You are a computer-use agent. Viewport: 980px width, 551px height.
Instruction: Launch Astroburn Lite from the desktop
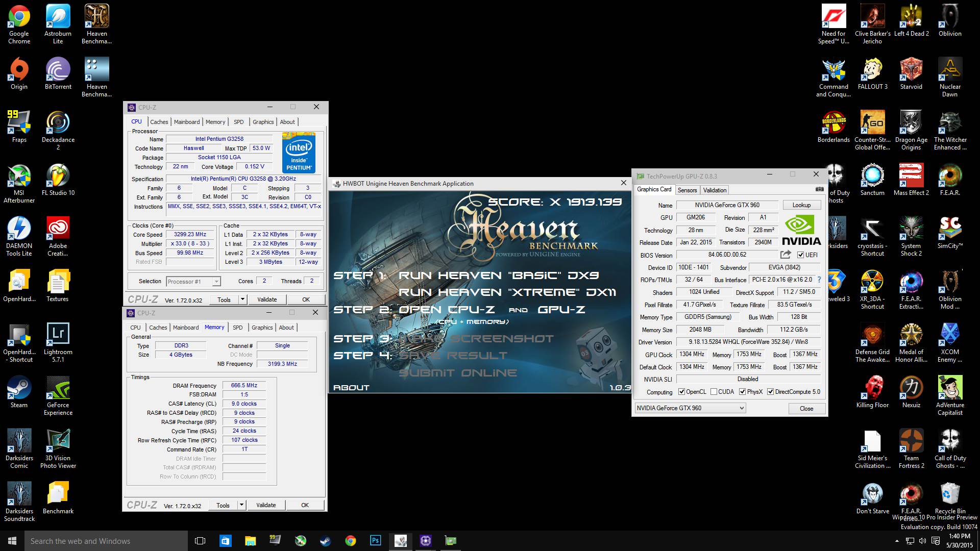point(58,24)
